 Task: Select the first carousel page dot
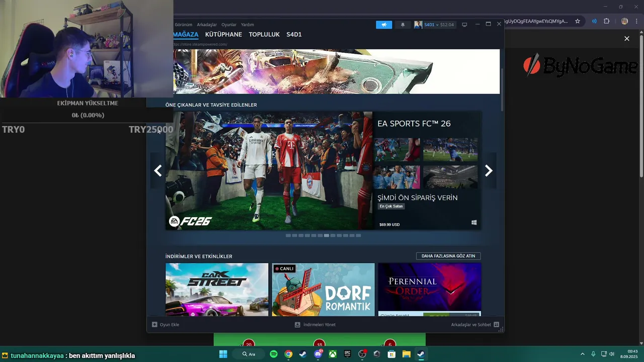tap(288, 235)
